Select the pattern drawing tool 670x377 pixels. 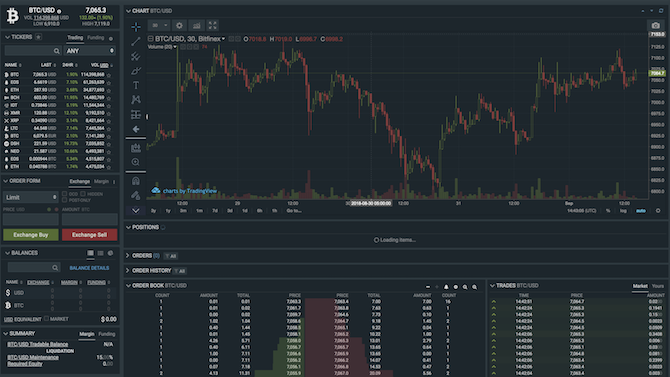pyautogui.click(x=136, y=100)
